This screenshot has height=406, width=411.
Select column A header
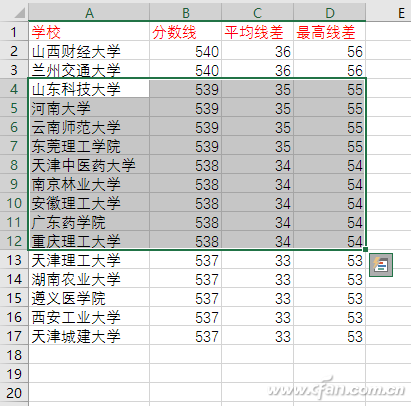tap(89, 13)
